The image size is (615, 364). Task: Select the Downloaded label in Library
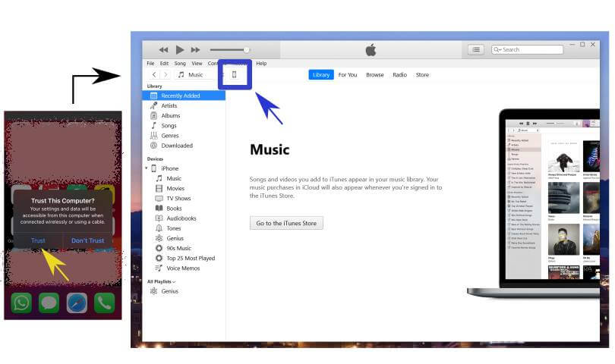[177, 146]
